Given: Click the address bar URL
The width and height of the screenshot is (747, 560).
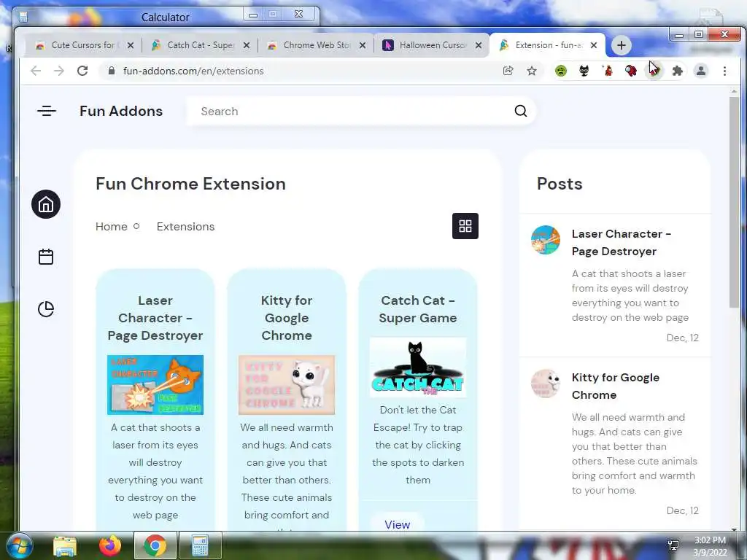Looking at the screenshot, I should pos(193,71).
